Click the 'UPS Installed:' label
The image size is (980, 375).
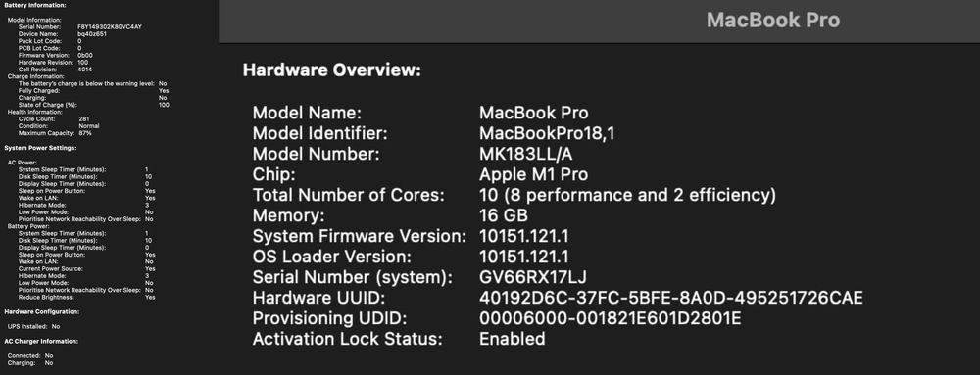tap(27, 326)
